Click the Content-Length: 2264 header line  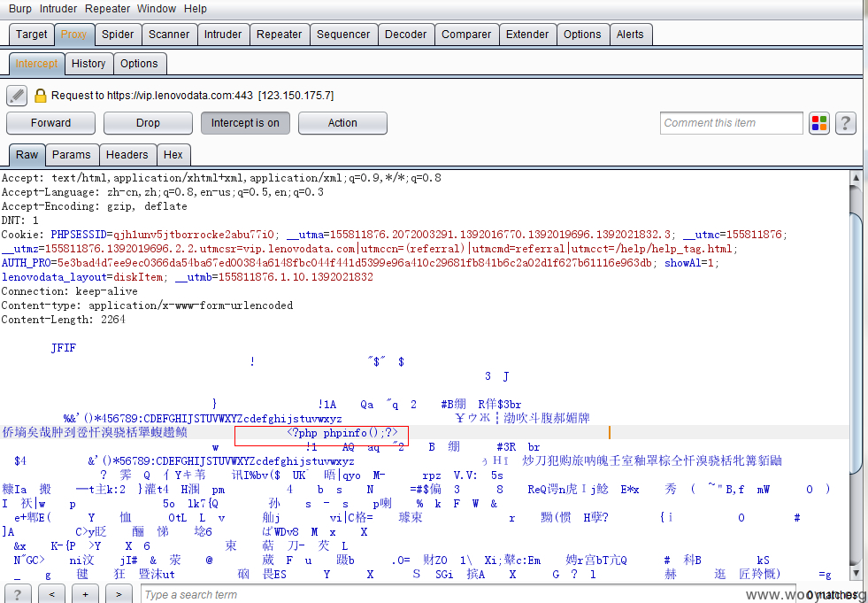coord(63,320)
